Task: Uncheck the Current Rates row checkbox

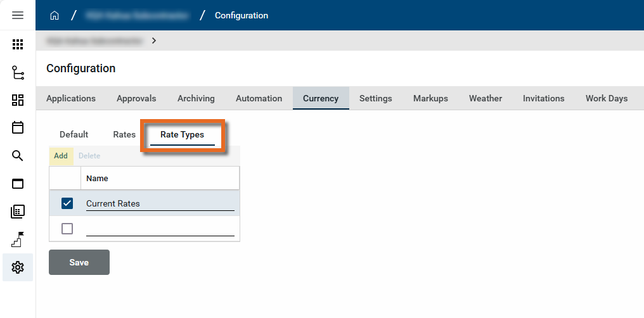Action: 67,203
